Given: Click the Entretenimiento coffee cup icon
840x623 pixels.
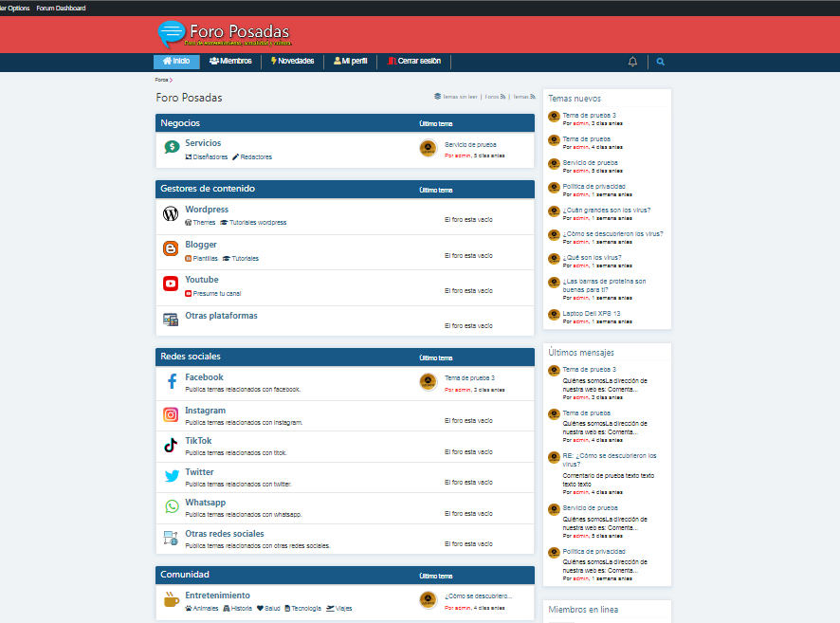Looking at the screenshot, I should point(172,599).
